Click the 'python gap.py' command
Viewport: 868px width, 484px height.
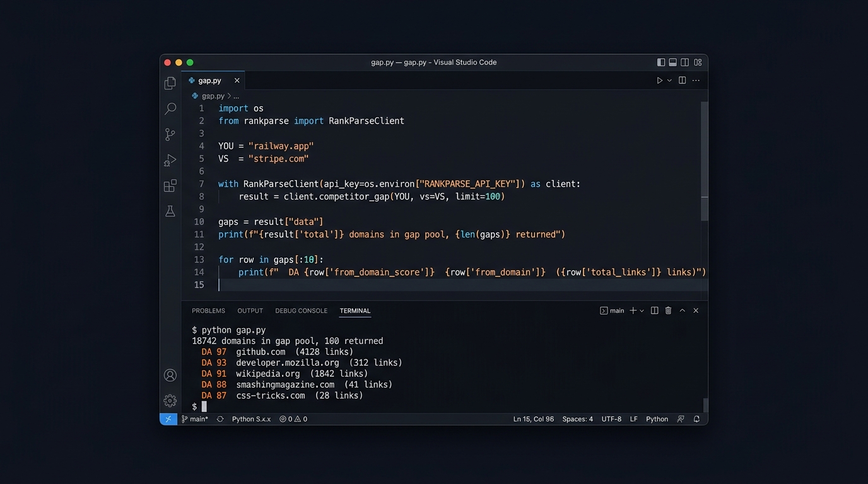(233, 330)
